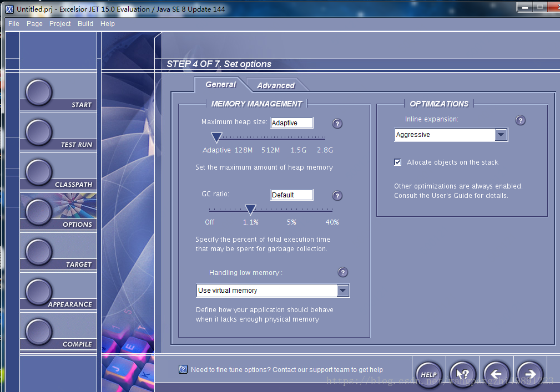Click the GC ratio slider handle

[x=250, y=210]
